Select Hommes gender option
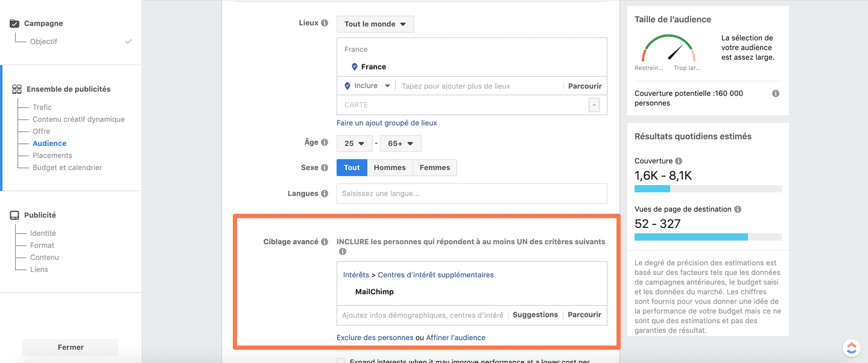Screen dimensions: 868x363 click(390, 168)
